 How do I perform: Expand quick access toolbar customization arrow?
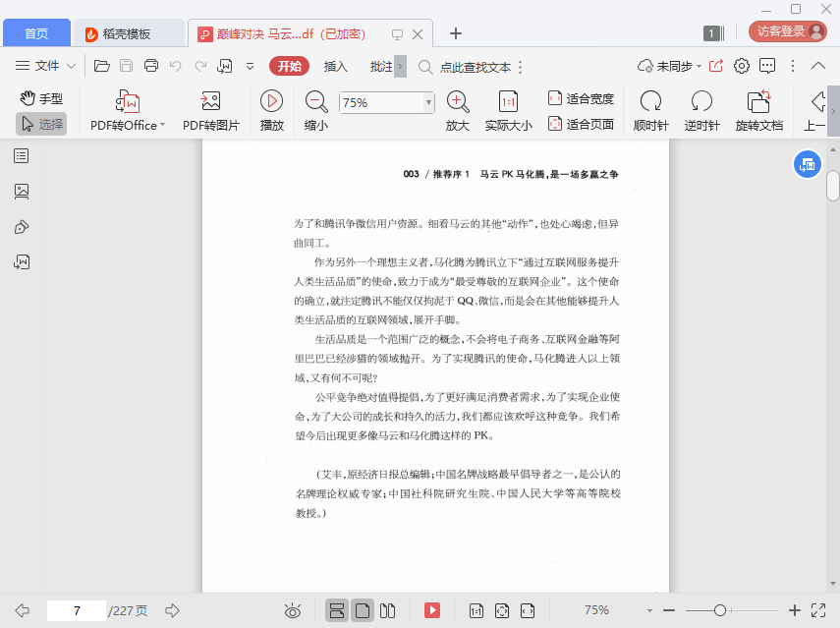250,67
